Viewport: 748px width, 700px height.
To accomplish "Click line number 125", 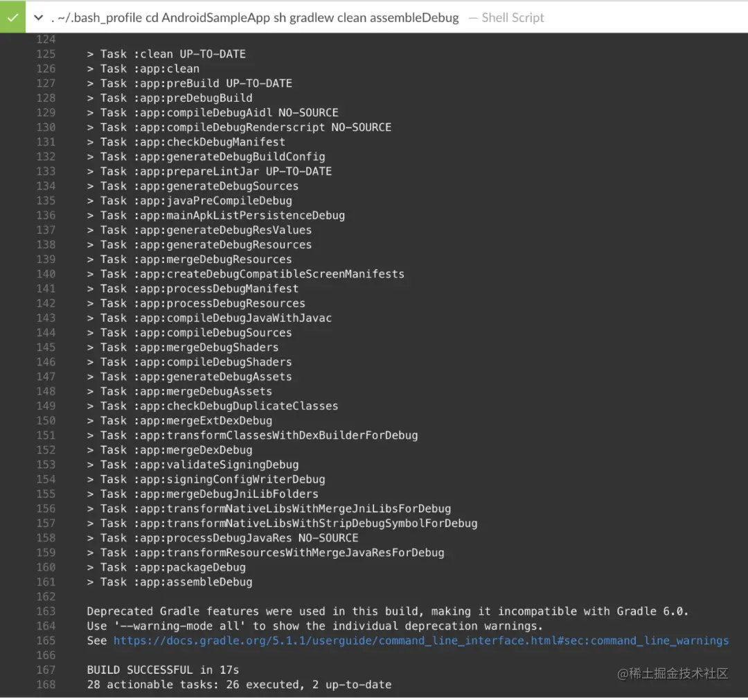I will coord(46,54).
